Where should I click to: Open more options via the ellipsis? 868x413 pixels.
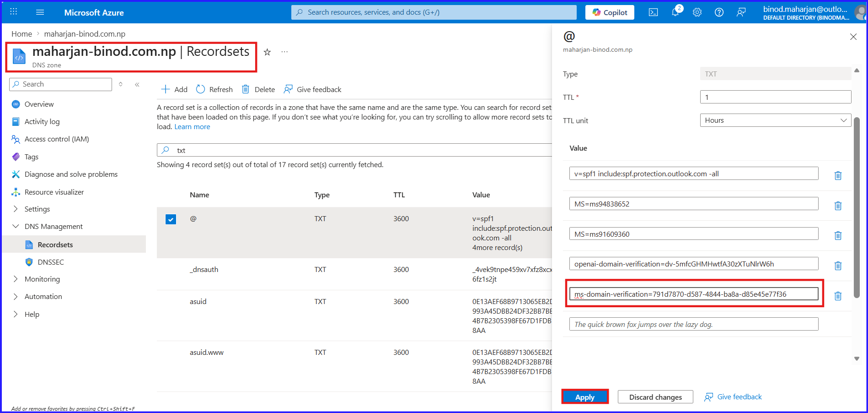tap(284, 52)
